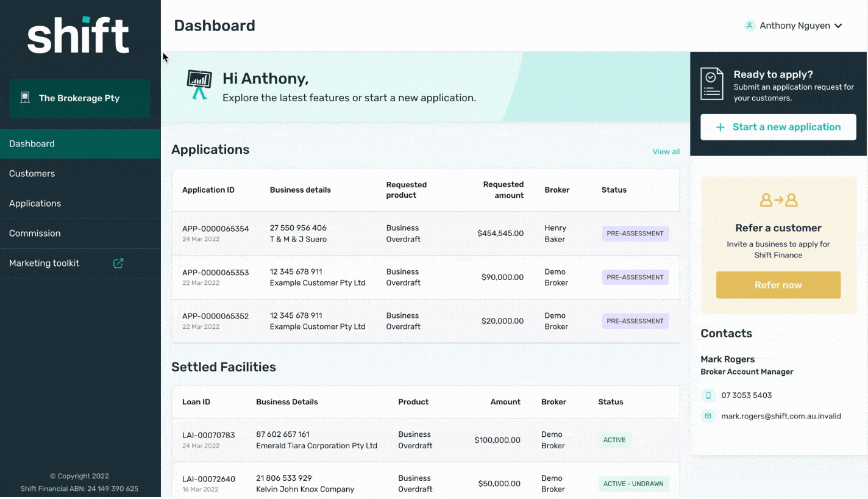
Task: Click Kelvin John Knox Company
Action: pos(305,489)
